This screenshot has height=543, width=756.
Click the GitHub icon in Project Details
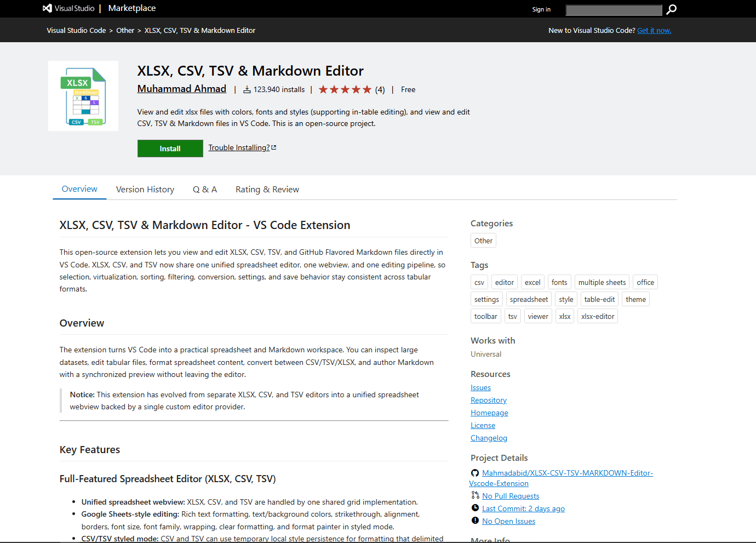pyautogui.click(x=475, y=473)
